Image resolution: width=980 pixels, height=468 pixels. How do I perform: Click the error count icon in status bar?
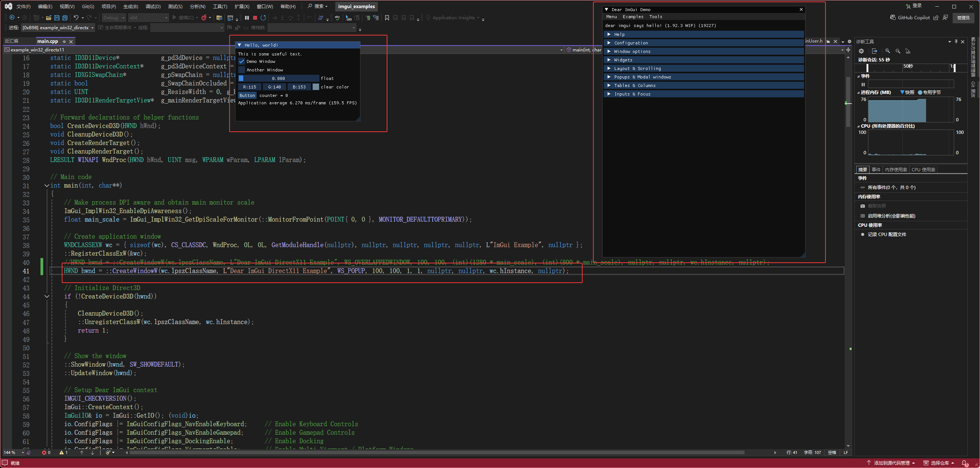[x=47, y=452]
